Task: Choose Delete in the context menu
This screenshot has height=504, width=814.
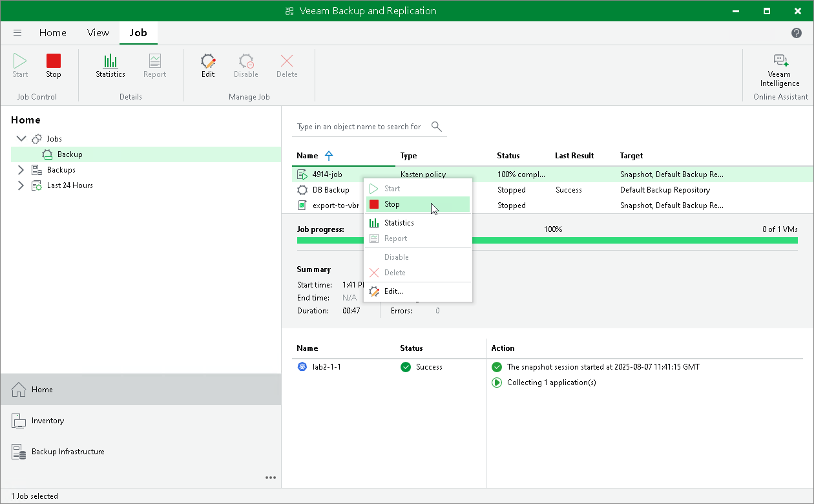Action: click(418, 273)
